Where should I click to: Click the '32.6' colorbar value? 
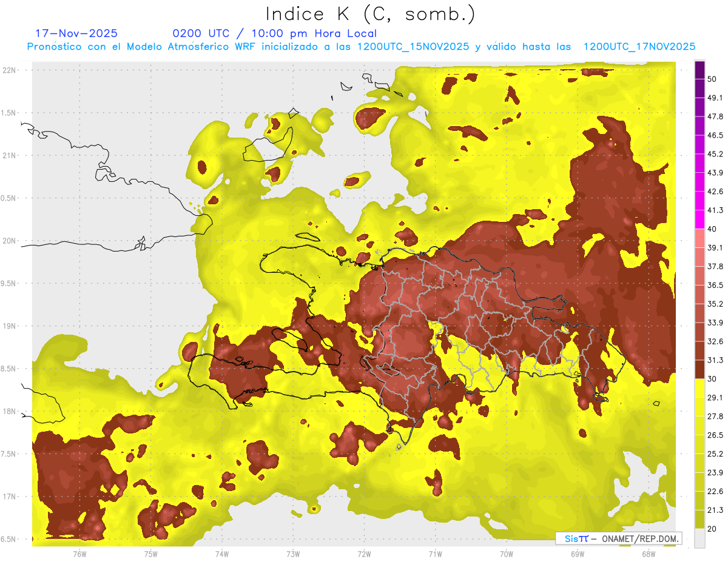pos(715,341)
